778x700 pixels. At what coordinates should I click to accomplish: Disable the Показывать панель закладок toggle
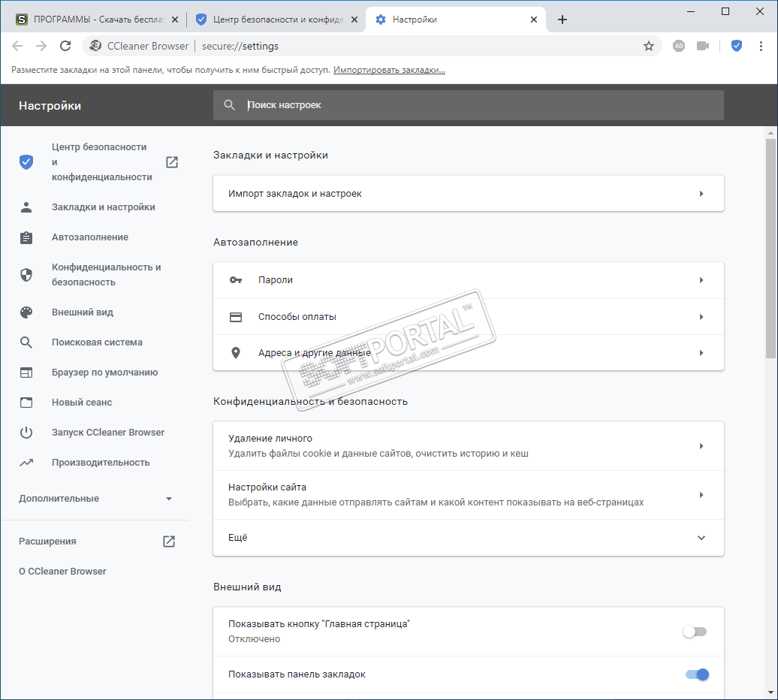tap(697, 674)
